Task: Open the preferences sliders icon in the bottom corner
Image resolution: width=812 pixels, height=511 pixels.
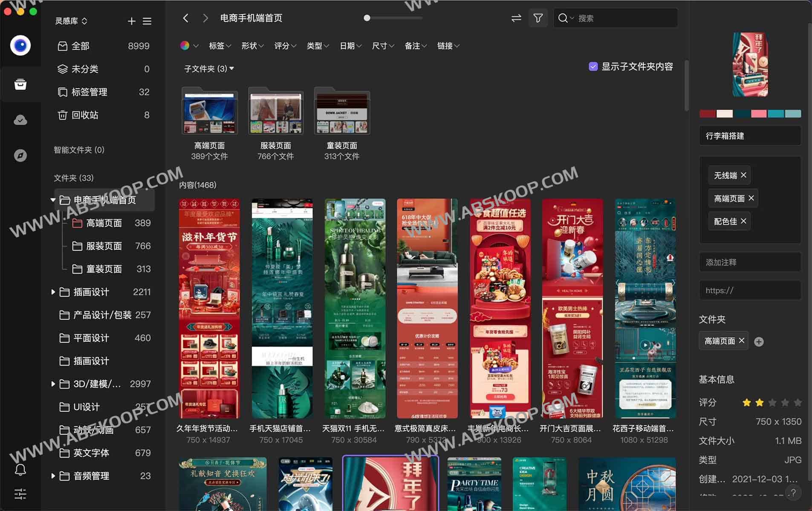Action: (x=20, y=495)
